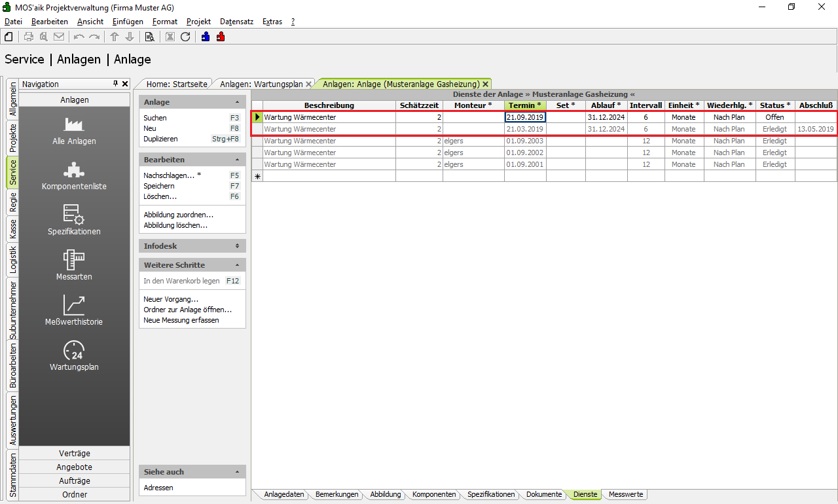This screenshot has height=504, width=838.
Task: Select the Projekte vertical side tab
Action: (x=12, y=138)
